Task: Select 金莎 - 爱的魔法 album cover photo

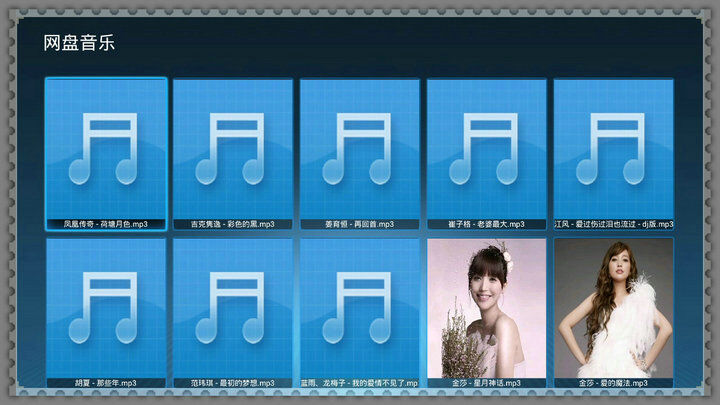Action: pyautogui.click(x=613, y=307)
